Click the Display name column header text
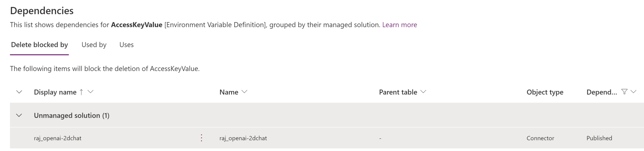The height and width of the screenshot is (151, 644). point(55,92)
